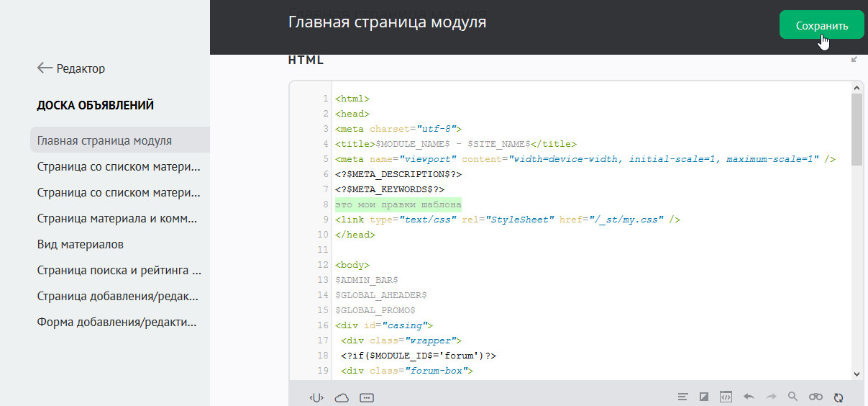The image size is (868, 406).
Task: Open search with the magnifier icon
Action: pos(792,397)
